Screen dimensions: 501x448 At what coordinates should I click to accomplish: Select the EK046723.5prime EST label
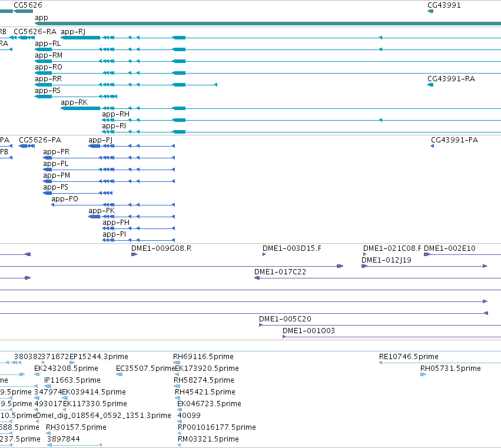[x=209, y=404]
